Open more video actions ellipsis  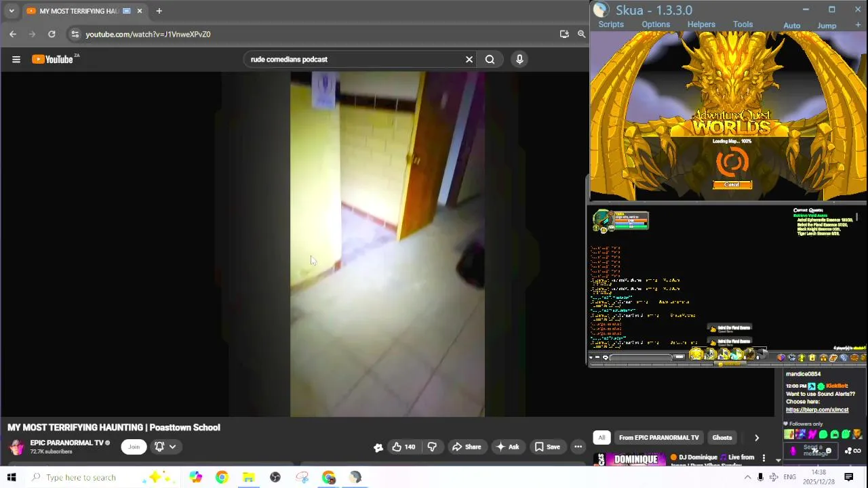(x=578, y=447)
